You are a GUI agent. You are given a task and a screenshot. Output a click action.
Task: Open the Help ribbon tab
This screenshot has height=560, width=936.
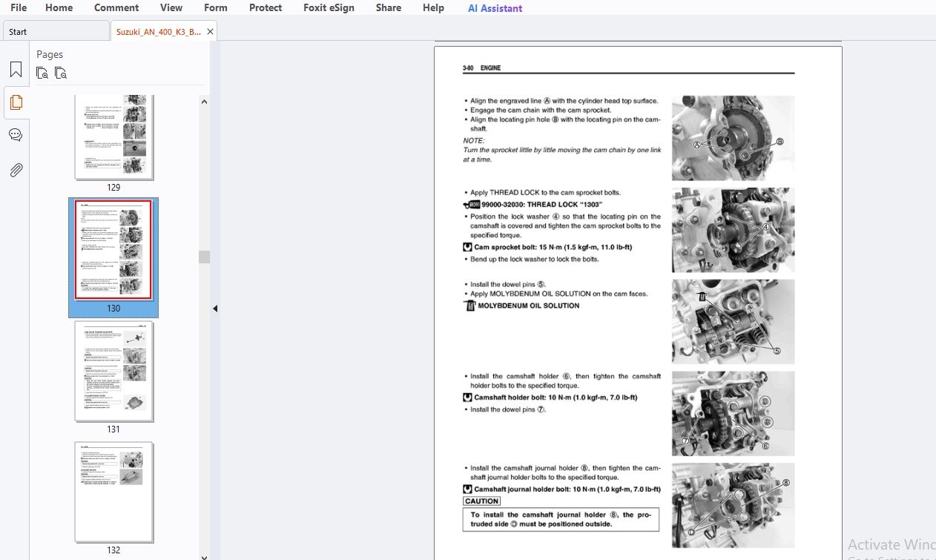433,7
